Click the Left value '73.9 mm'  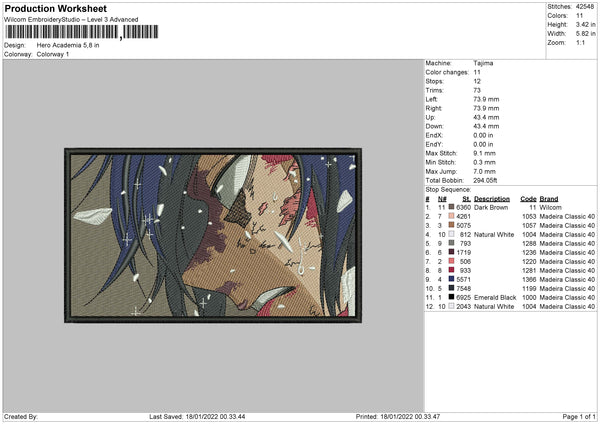click(486, 99)
